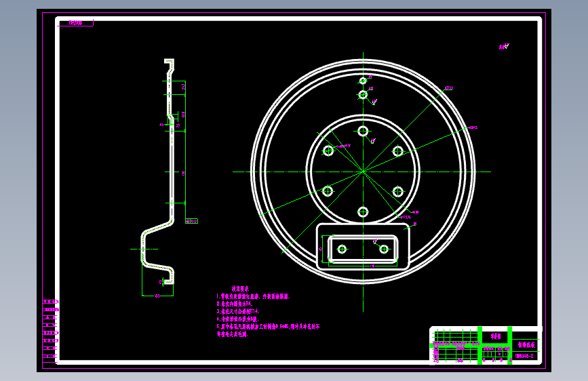The width and height of the screenshot is (588, 381).
Task: Select the tolerance frame box below the section dimension line
Action: [x=192, y=221]
